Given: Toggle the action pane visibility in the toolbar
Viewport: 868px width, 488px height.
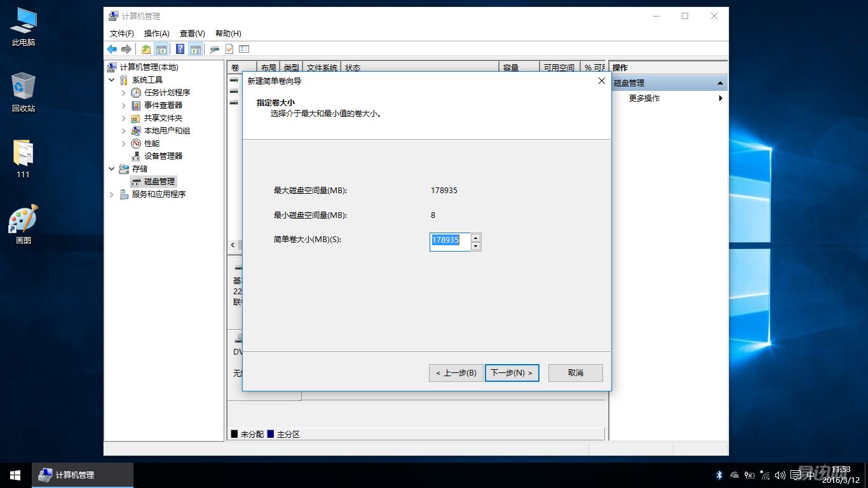Looking at the screenshot, I should (x=195, y=49).
